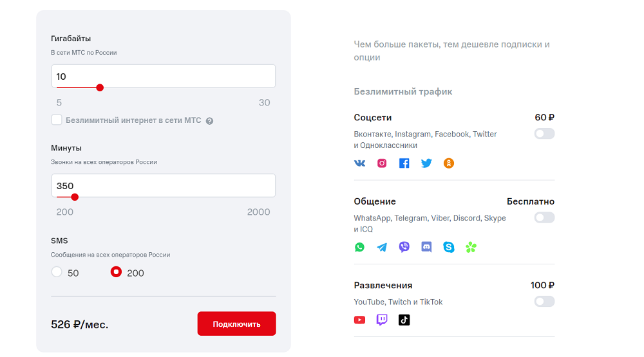Open the help question mark next to Безлимитный интернет
The image size is (644, 357).
(x=209, y=121)
